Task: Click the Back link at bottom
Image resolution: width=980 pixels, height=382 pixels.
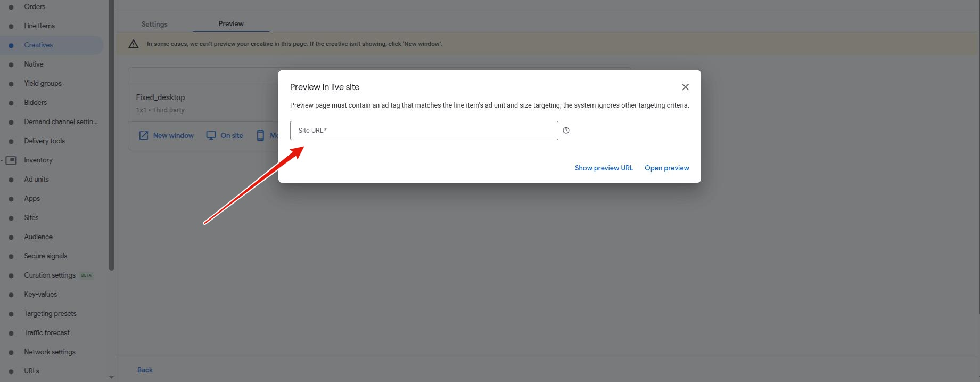Action: coord(145,370)
